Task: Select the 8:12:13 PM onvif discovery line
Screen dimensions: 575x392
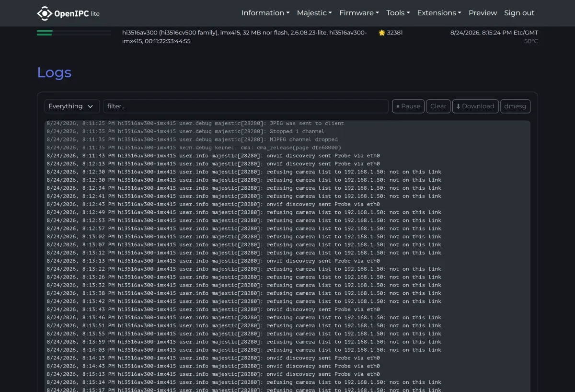Action: point(213,164)
